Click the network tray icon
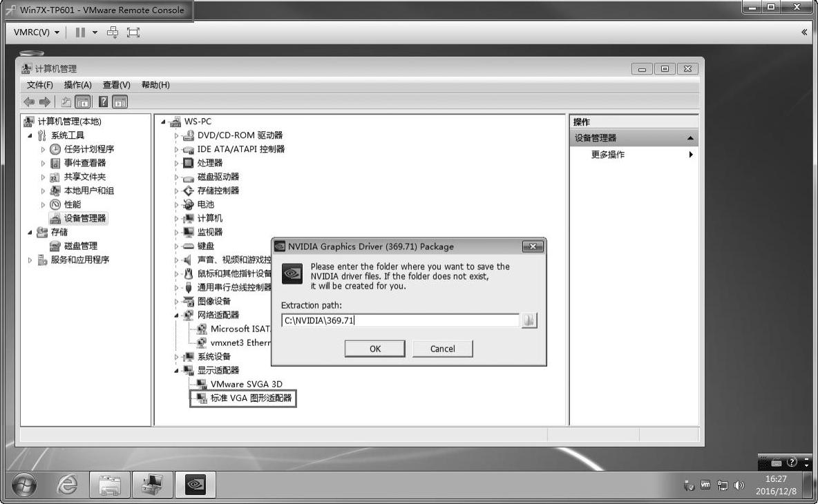Image resolution: width=818 pixels, height=504 pixels. click(x=723, y=485)
